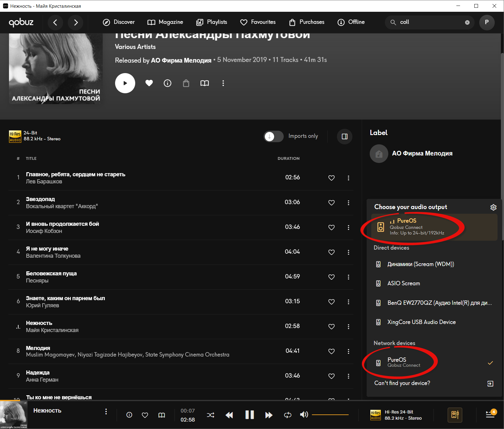Open the profile menu 'P' avatar
The width and height of the screenshot is (504, 429).
(487, 22)
